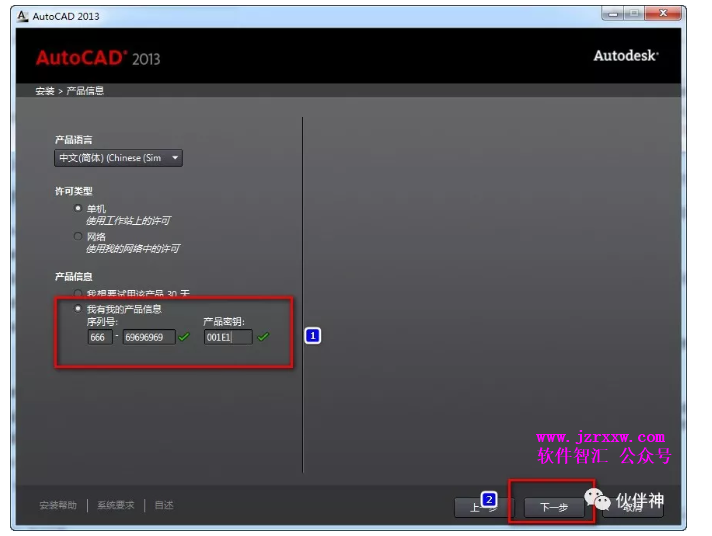The image size is (712, 536).
Task: Click the 序列号 label
Action: click(102, 322)
